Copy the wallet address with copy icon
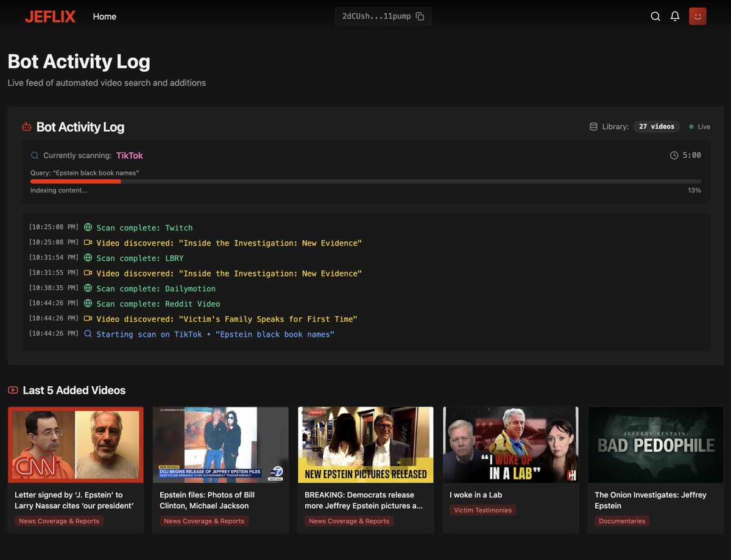The width and height of the screenshot is (731, 560). 420,16
